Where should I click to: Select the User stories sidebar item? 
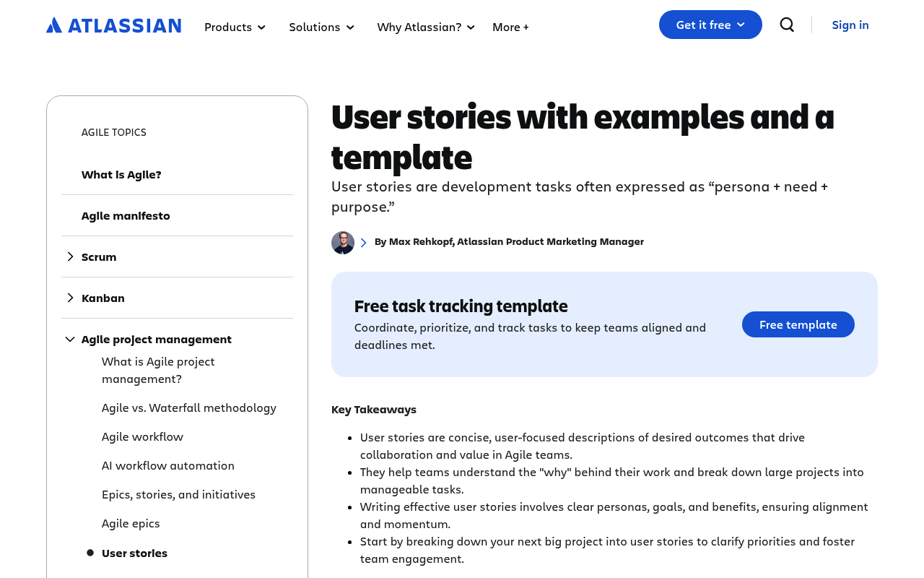(x=134, y=553)
